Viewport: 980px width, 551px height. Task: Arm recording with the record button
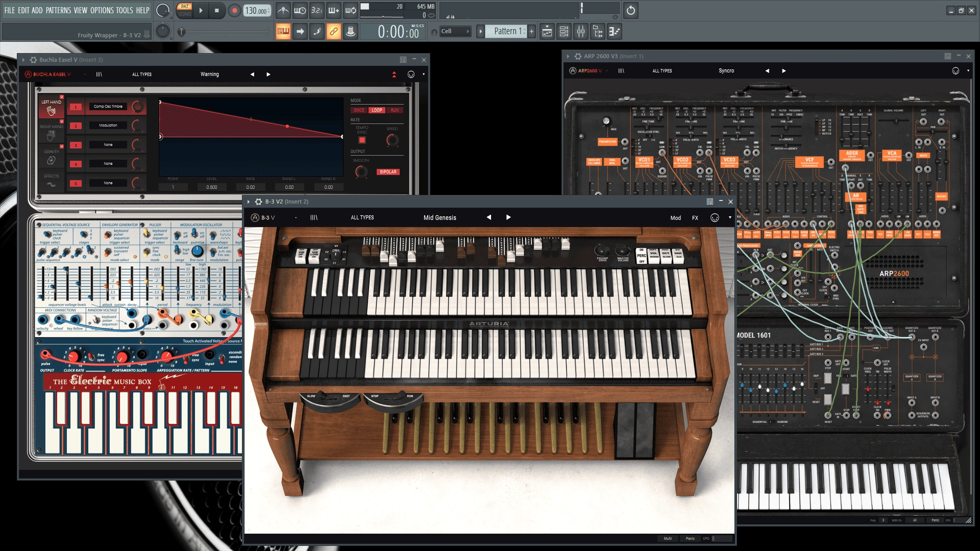[234, 10]
